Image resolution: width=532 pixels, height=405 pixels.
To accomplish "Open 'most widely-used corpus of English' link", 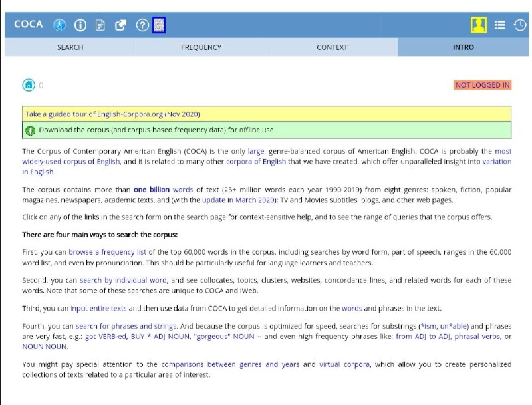I will click(x=71, y=162).
